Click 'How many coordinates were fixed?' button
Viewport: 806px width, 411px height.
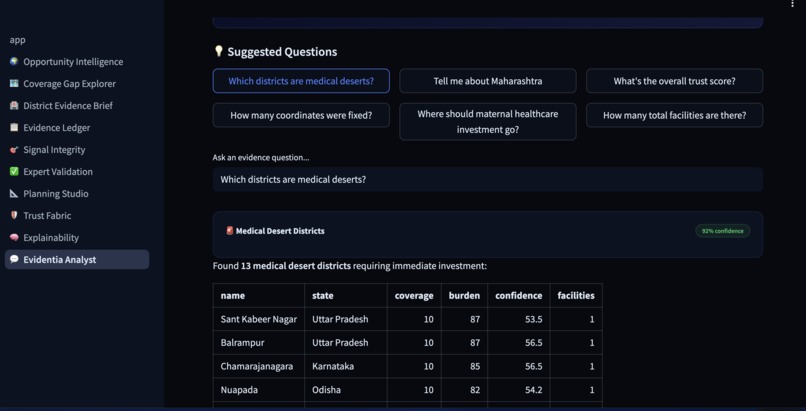pos(301,115)
